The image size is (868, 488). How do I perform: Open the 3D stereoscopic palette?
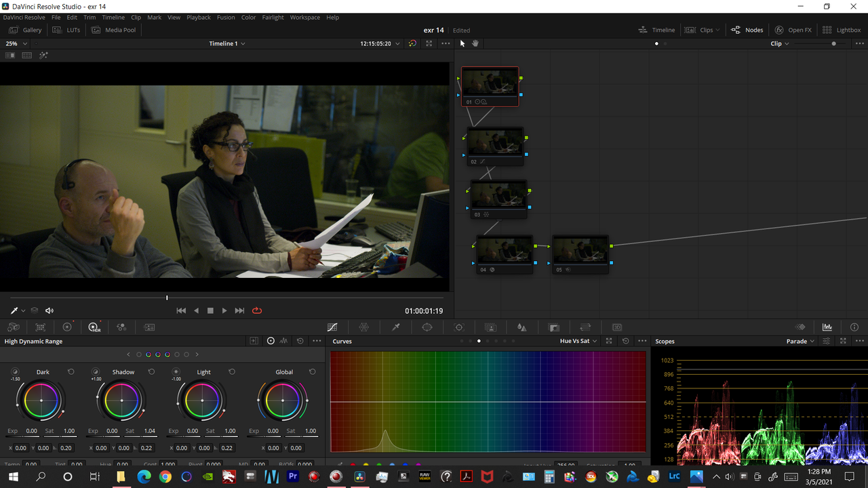point(616,327)
